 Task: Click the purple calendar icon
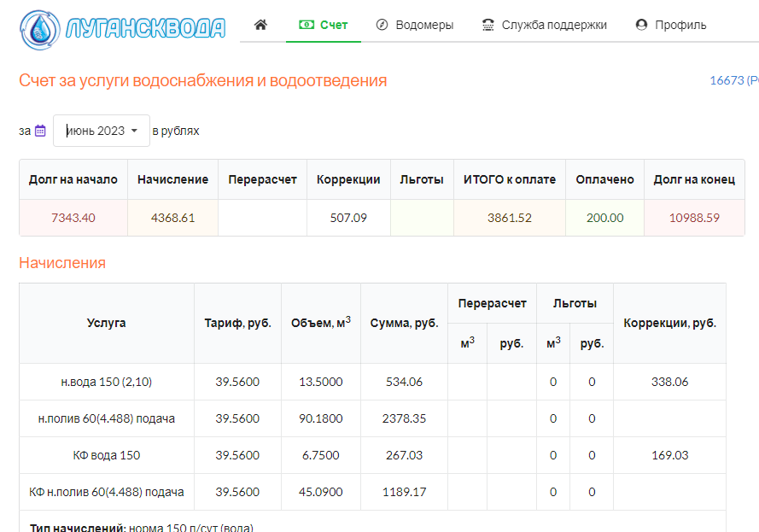(40, 131)
